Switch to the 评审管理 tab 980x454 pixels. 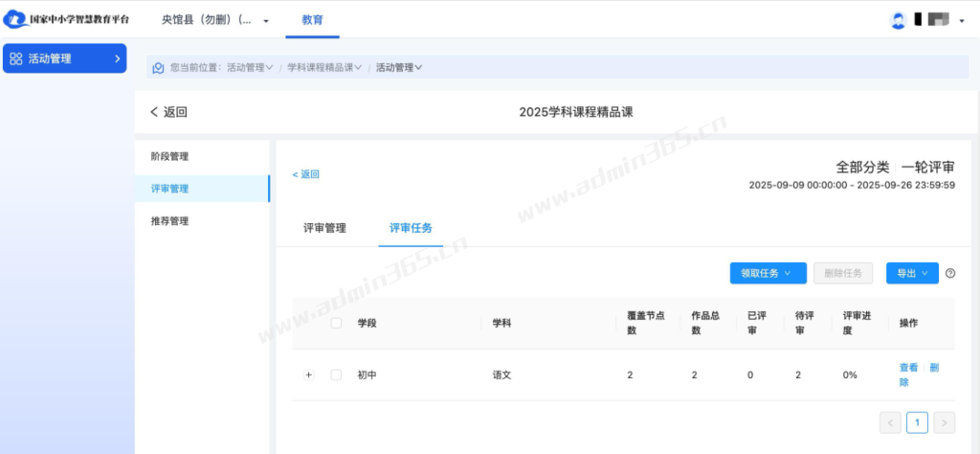(x=324, y=228)
